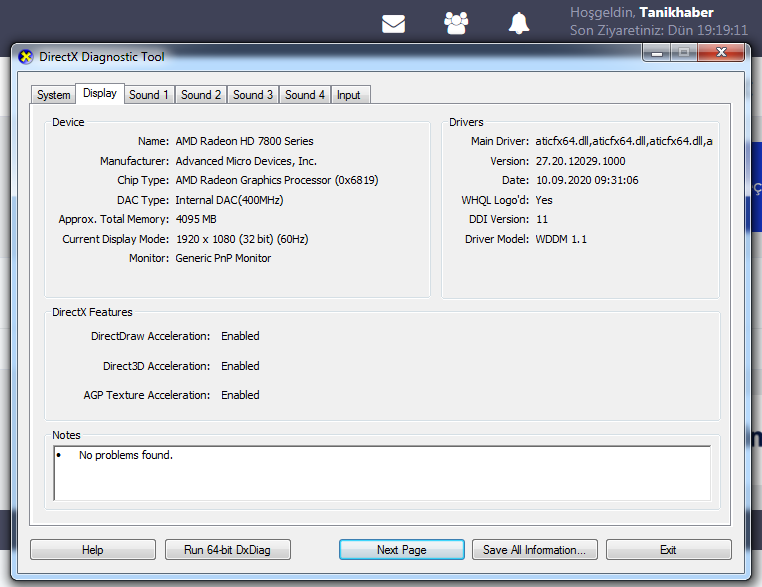Open the Sound 1 tab

pos(149,95)
